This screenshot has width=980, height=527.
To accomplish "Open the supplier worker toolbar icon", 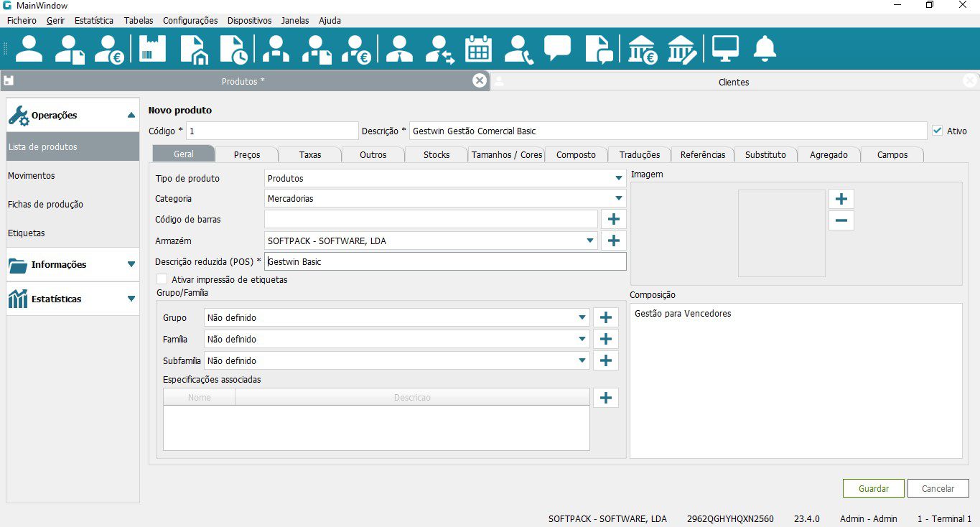I will coord(276,49).
